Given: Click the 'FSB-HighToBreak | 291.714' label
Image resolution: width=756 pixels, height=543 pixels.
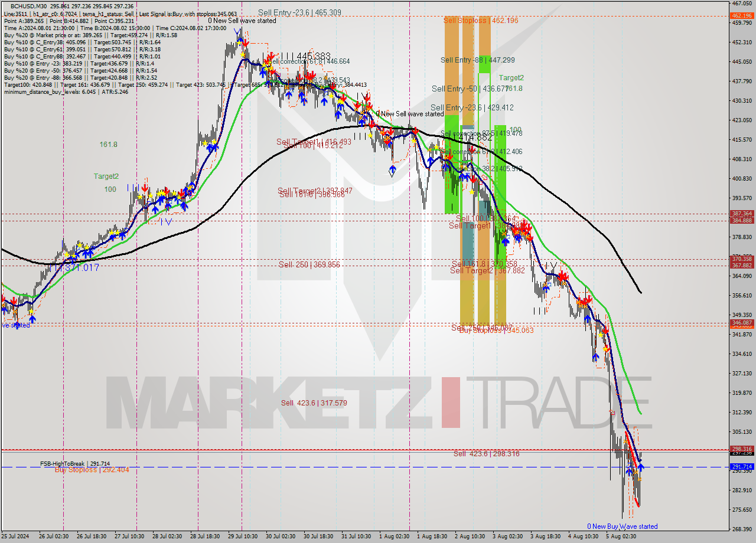Looking at the screenshot, I should pyautogui.click(x=75, y=464).
